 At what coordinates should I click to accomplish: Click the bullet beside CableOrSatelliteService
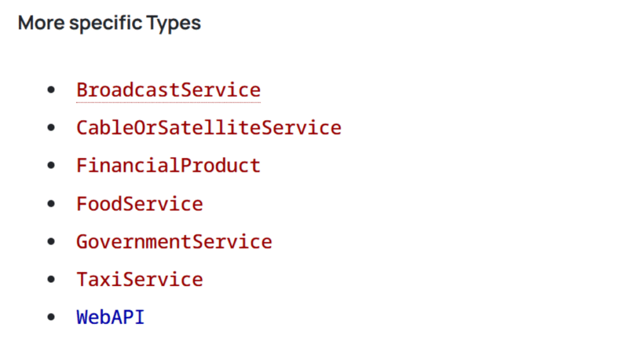click(x=51, y=128)
